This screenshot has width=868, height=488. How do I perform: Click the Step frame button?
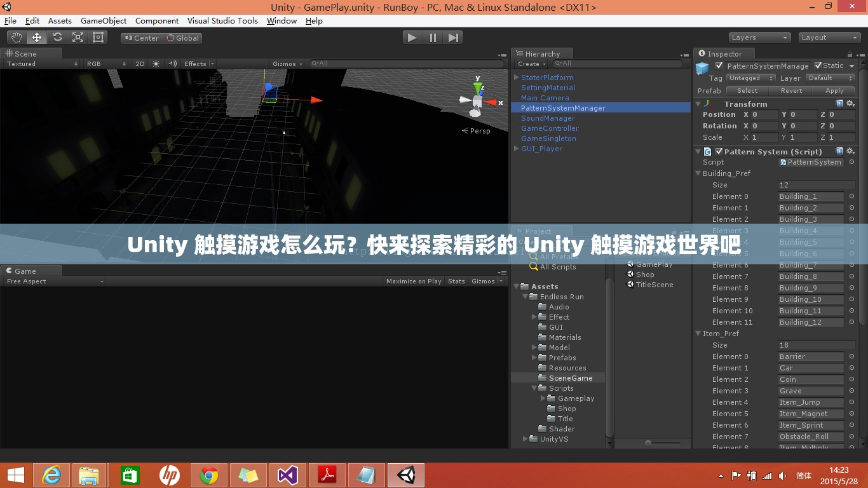coord(453,37)
